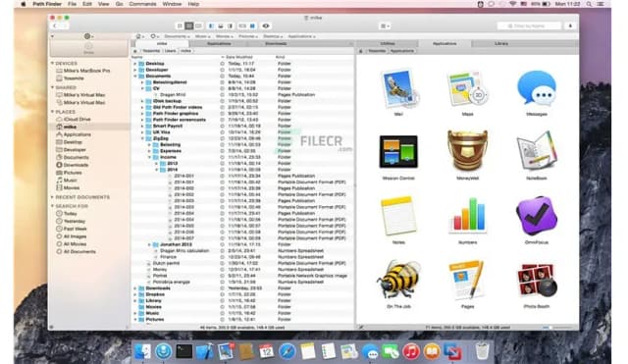Toggle the dual pane browser icon

(252, 26)
